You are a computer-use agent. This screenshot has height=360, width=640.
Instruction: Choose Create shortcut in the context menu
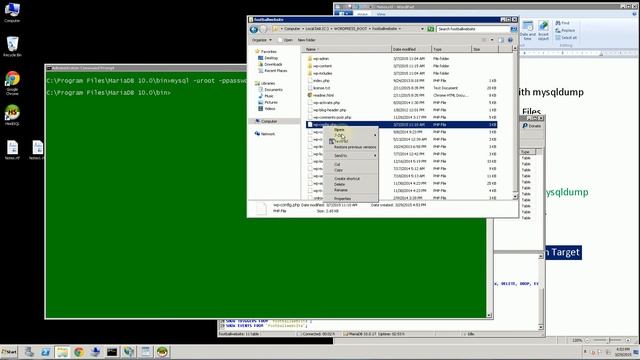351,179
